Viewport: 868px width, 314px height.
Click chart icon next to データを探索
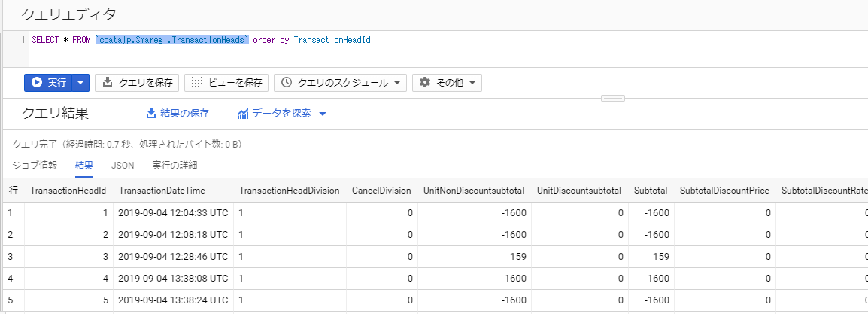242,114
